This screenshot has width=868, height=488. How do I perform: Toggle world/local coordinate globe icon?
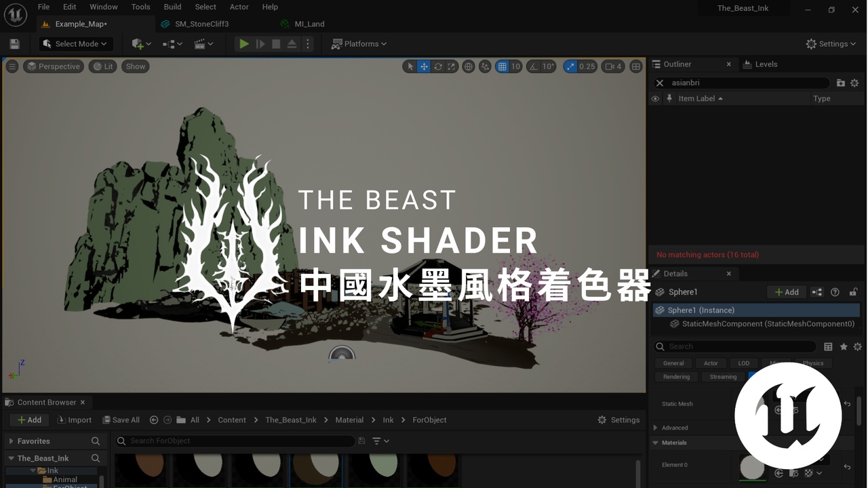click(x=468, y=66)
